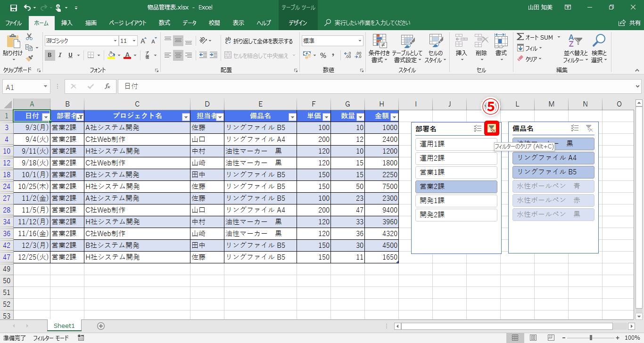Switch to Normal view in status bar
Screen dimensions: 644x343
(x=515, y=337)
